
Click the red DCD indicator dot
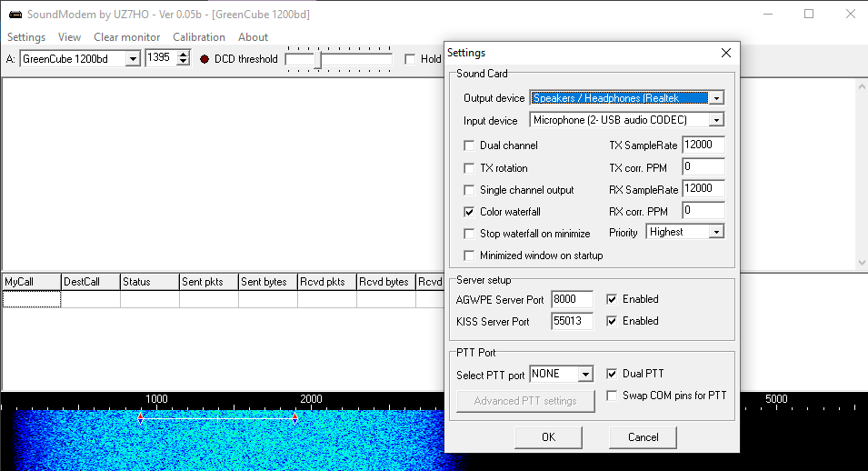coord(205,59)
